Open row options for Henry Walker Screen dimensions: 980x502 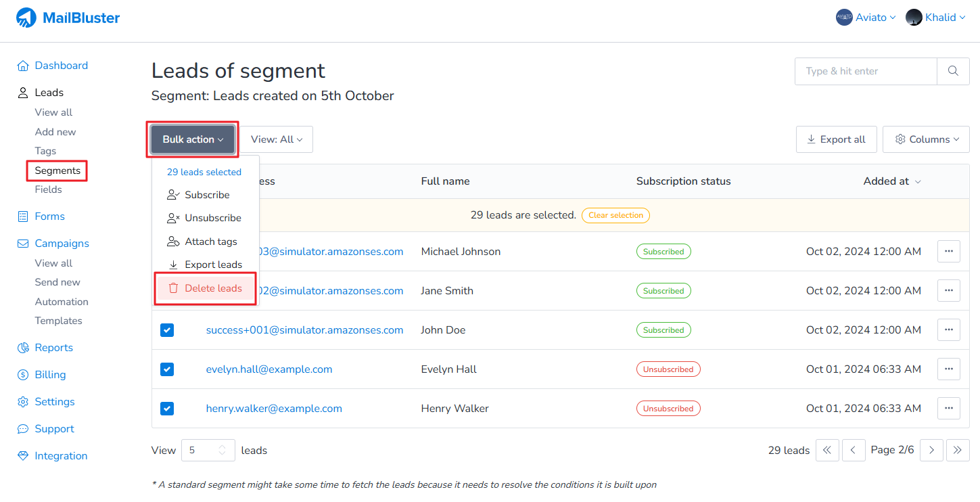[948, 409]
